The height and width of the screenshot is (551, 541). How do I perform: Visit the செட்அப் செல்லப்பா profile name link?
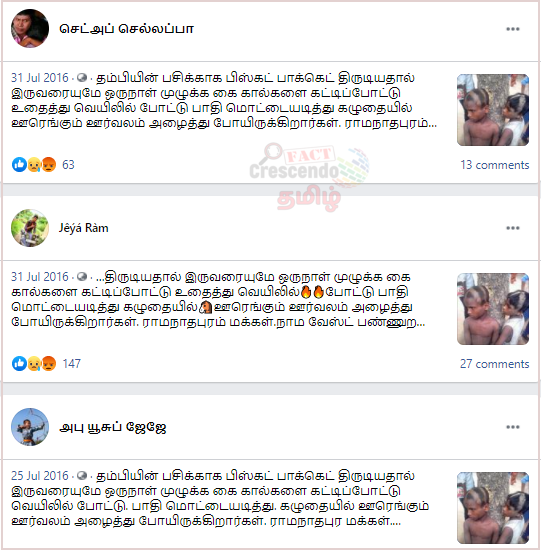126,29
